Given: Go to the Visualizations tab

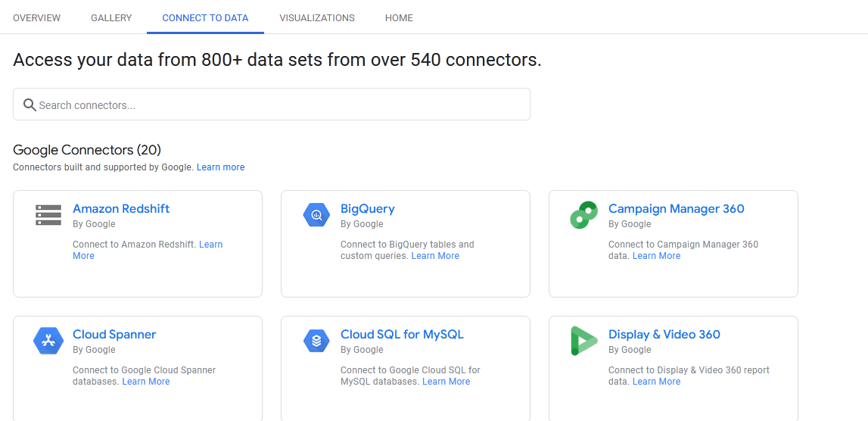Looking at the screenshot, I should coord(317,17).
